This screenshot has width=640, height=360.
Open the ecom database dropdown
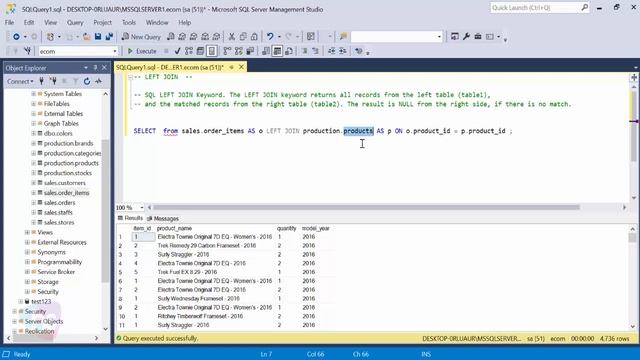click(x=115, y=51)
